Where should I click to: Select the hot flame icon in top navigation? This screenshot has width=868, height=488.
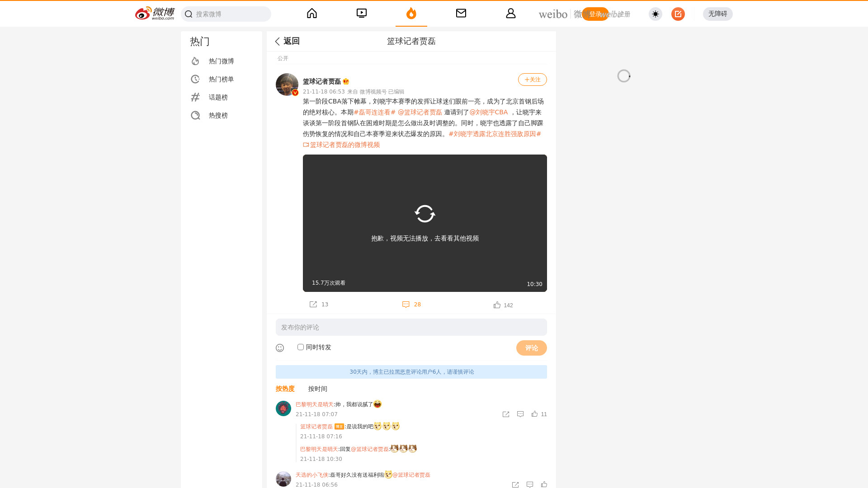(411, 13)
